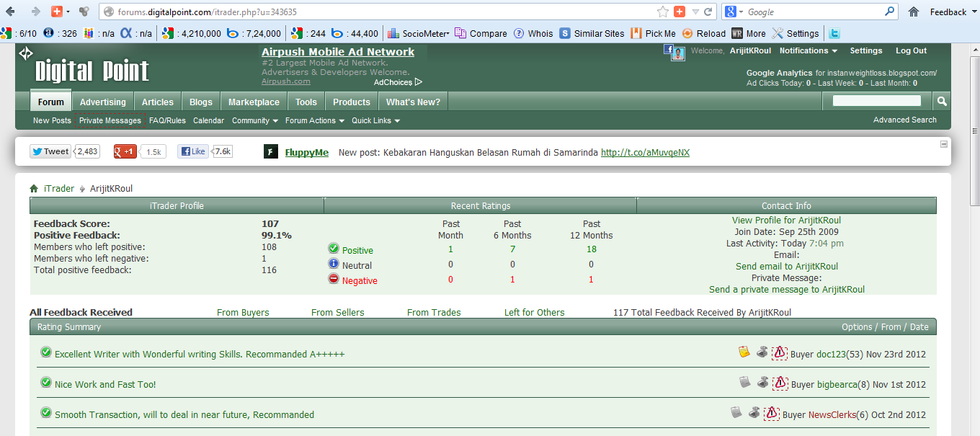
Task: Click Send a private message to ArijitKRoul
Action: 787,290
